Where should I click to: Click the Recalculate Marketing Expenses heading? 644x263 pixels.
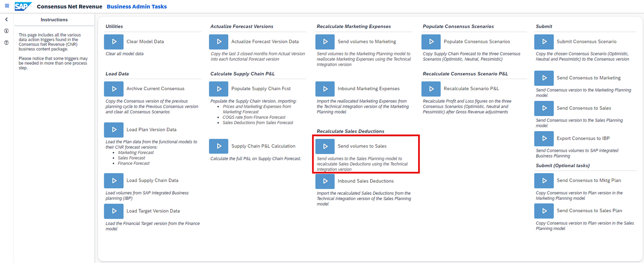tap(354, 26)
